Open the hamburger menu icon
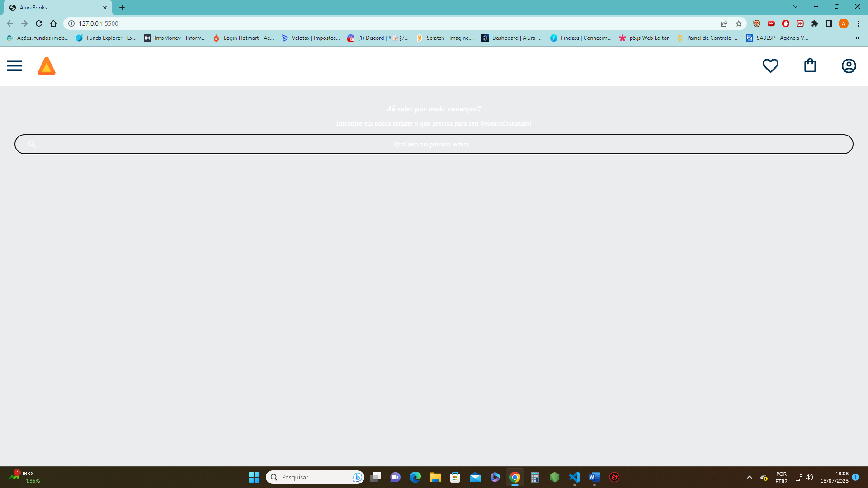868x488 pixels. click(x=14, y=66)
